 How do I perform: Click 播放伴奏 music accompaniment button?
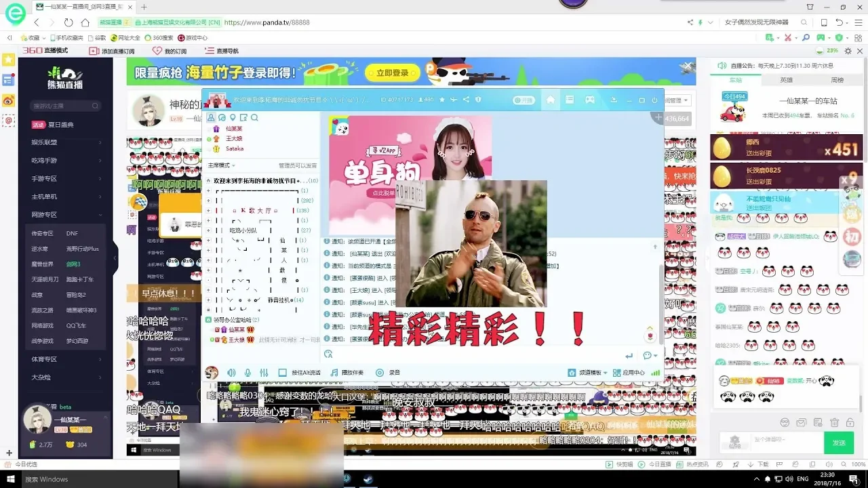point(347,373)
